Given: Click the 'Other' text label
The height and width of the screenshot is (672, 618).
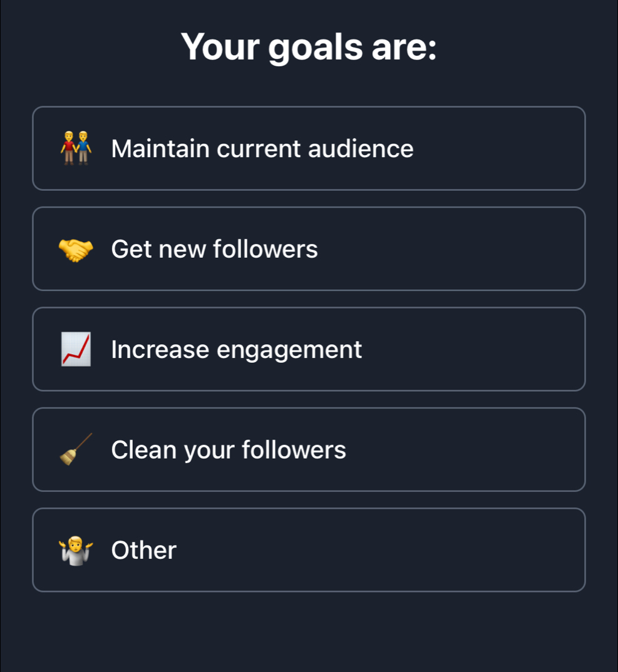Looking at the screenshot, I should click(x=143, y=550).
